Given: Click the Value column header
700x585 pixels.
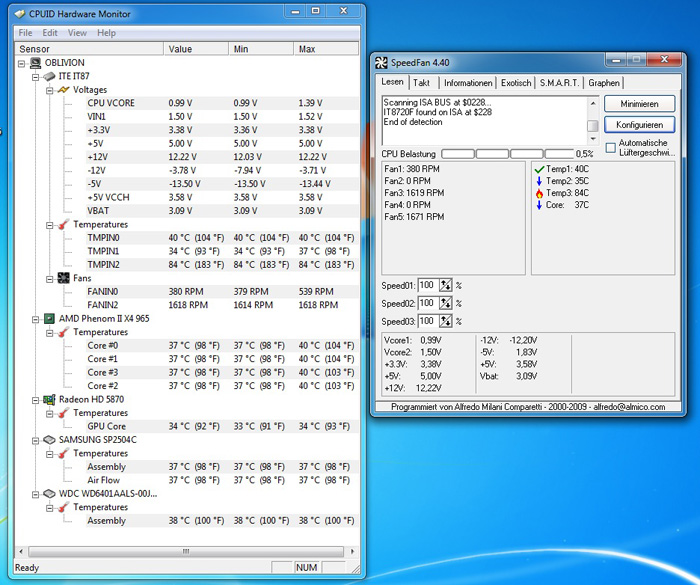Looking at the screenshot, I should 196,49.
